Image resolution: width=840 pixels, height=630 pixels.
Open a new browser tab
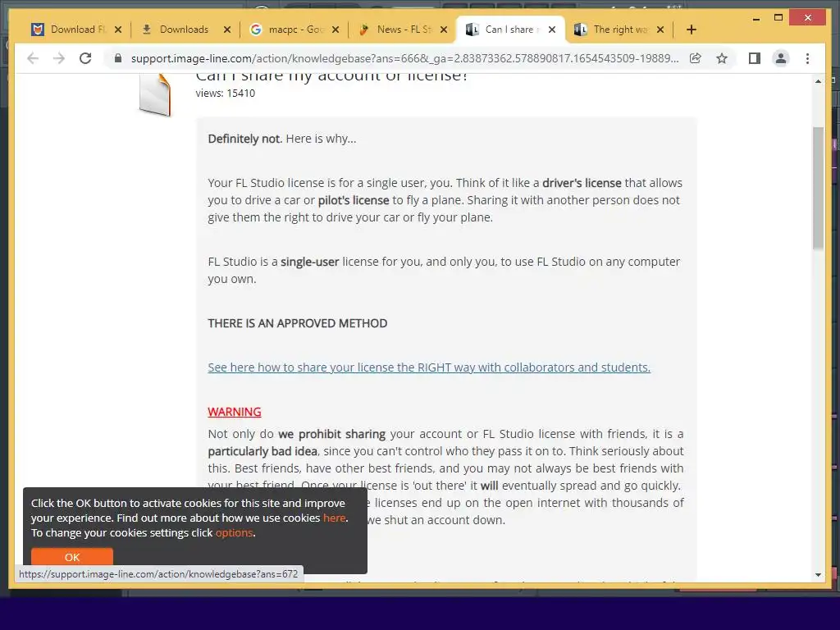pyautogui.click(x=691, y=30)
